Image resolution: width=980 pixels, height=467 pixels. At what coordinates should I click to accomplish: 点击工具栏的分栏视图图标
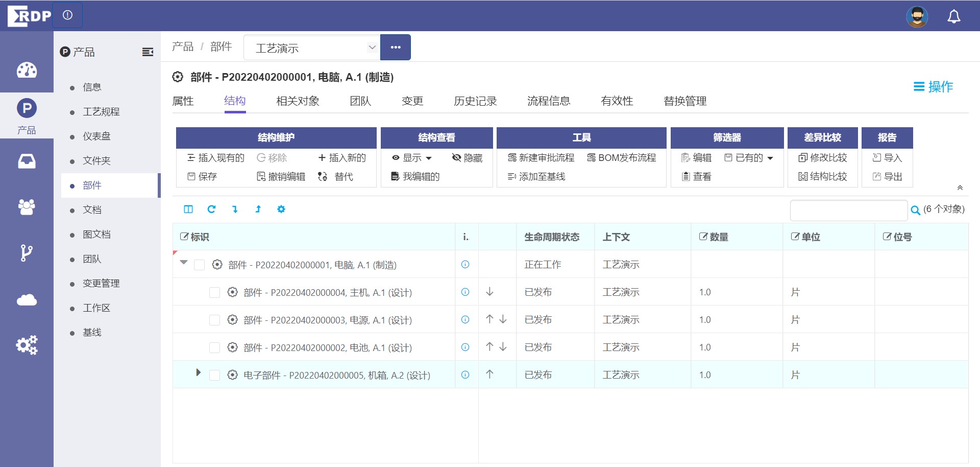188,209
